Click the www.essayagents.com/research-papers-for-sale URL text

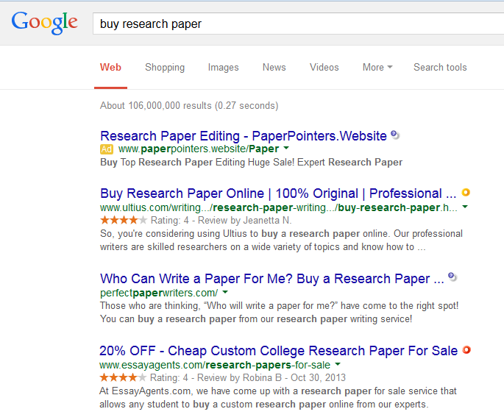point(215,365)
